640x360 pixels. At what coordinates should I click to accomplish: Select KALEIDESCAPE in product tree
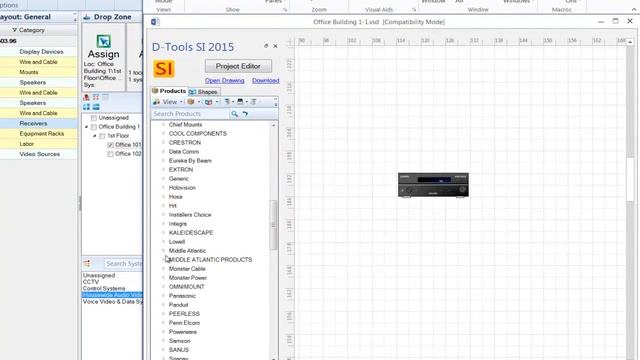click(x=191, y=233)
